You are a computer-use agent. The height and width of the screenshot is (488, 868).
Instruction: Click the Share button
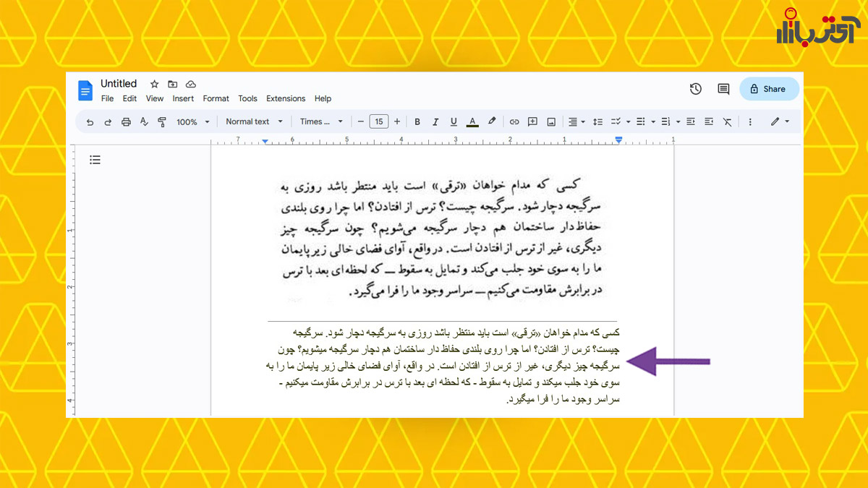(x=769, y=89)
